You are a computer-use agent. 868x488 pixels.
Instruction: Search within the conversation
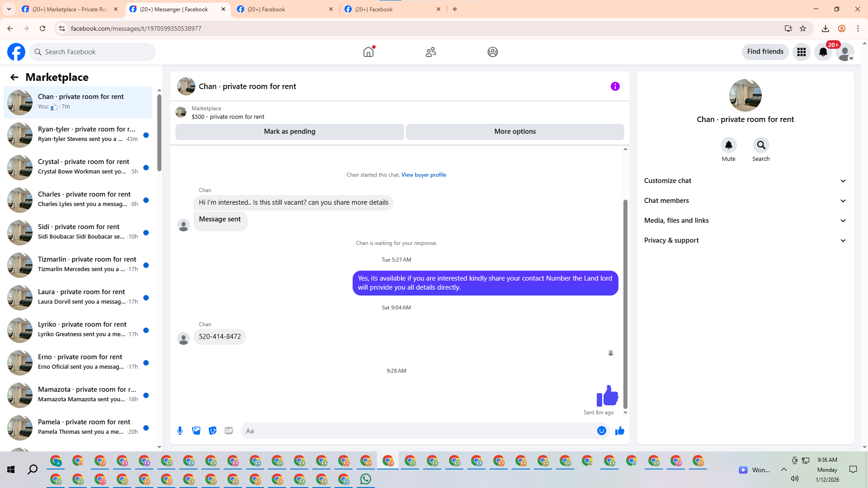click(761, 145)
